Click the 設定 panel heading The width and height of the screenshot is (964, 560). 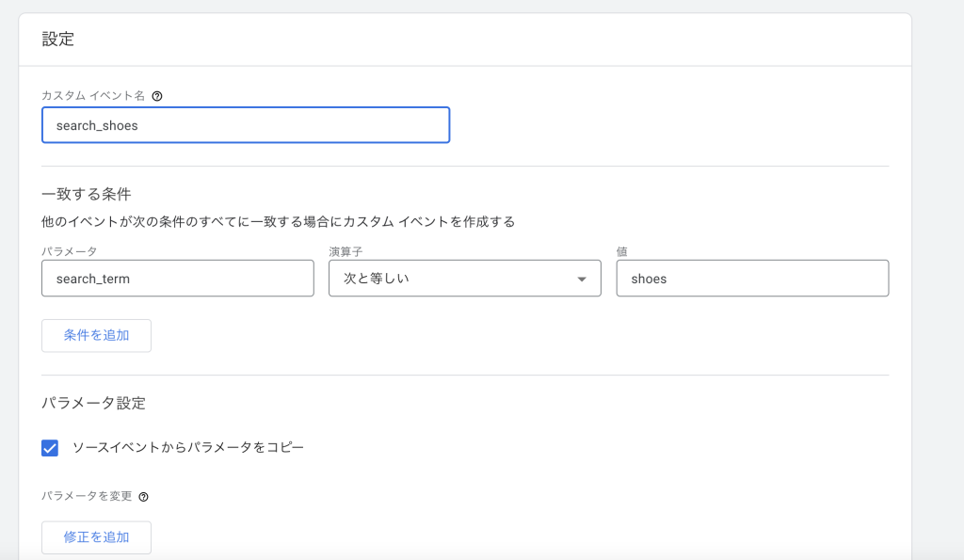58,40
